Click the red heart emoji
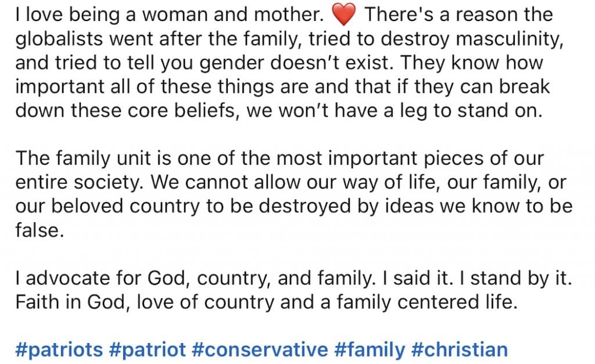The image size is (595, 364). (344, 15)
